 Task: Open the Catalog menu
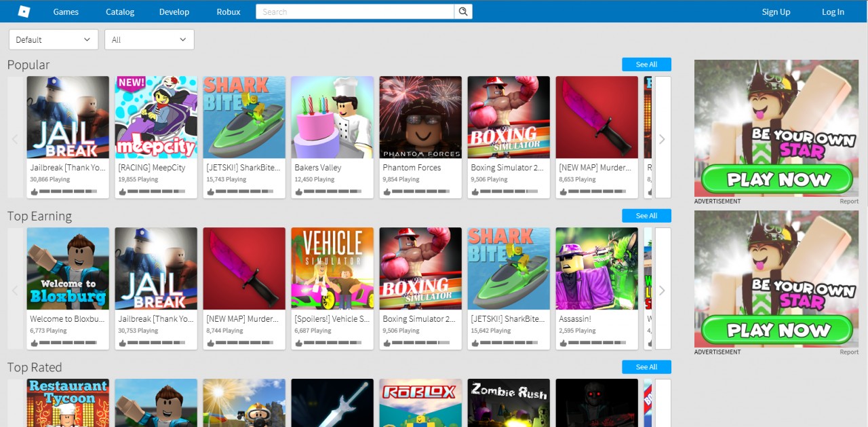point(120,12)
